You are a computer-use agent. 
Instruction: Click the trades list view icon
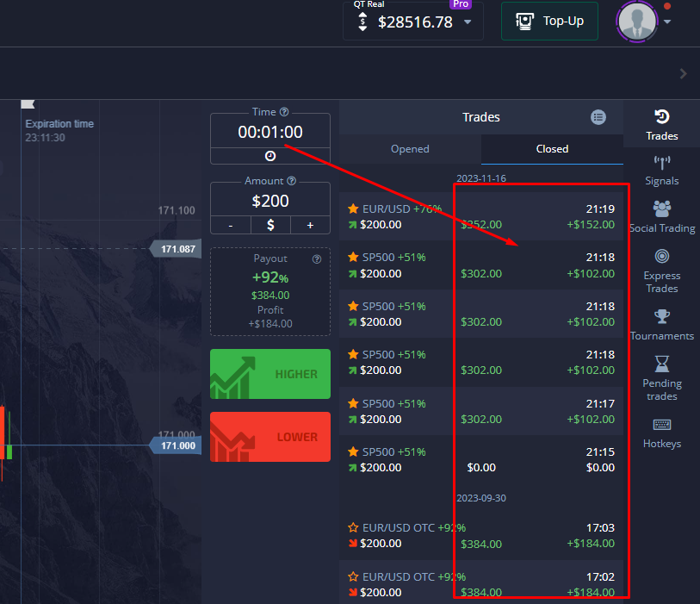pos(598,117)
